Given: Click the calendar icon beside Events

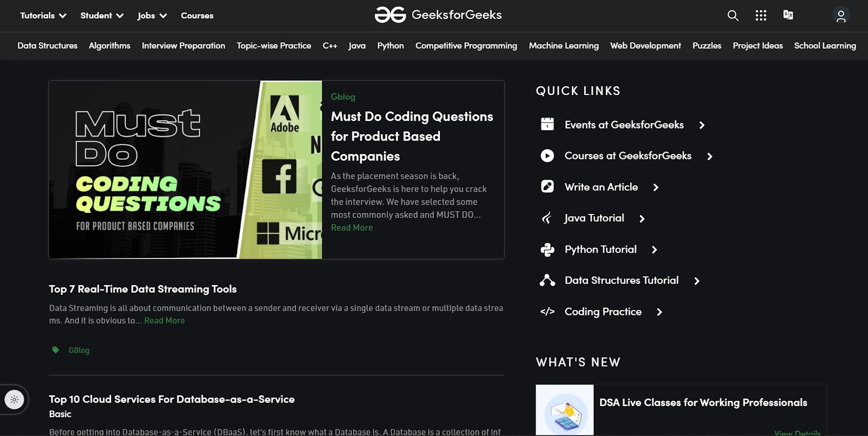Looking at the screenshot, I should coord(547,124).
